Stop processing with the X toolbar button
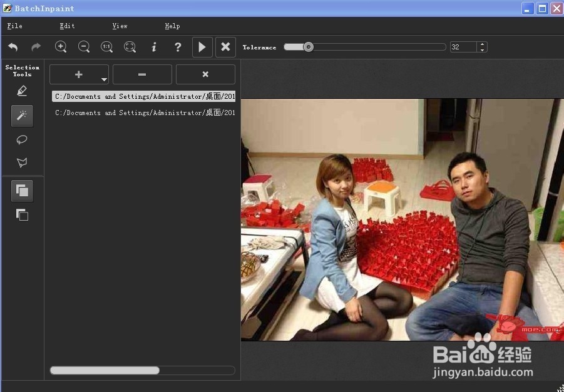The height and width of the screenshot is (392, 564). click(x=225, y=47)
